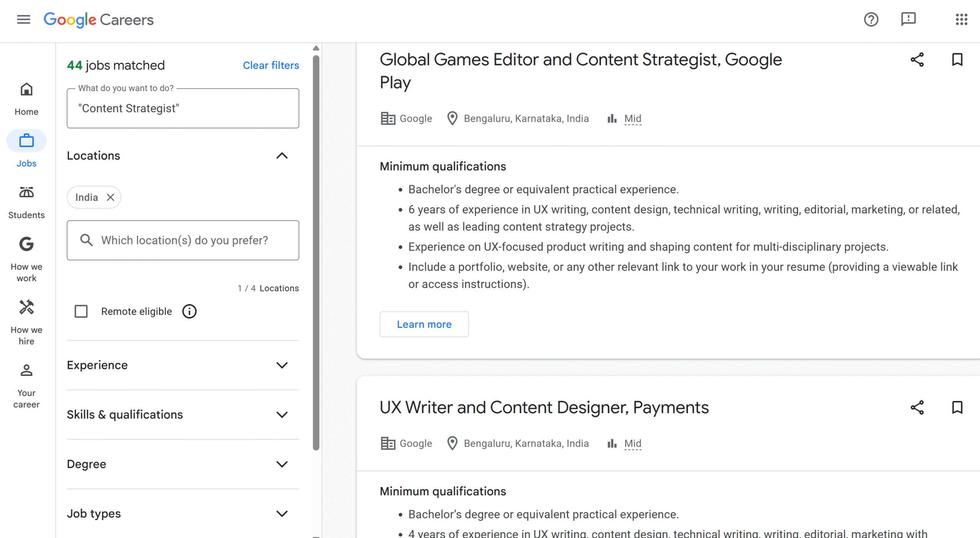This screenshot has height=538, width=980.
Task: Click the filter panel scrollbar
Action: coord(316,253)
